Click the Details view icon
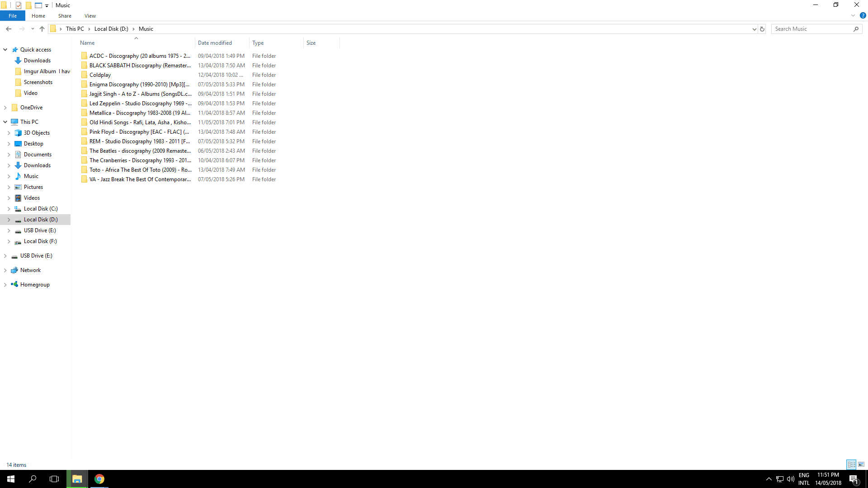Image resolution: width=868 pixels, height=488 pixels. [x=851, y=464]
